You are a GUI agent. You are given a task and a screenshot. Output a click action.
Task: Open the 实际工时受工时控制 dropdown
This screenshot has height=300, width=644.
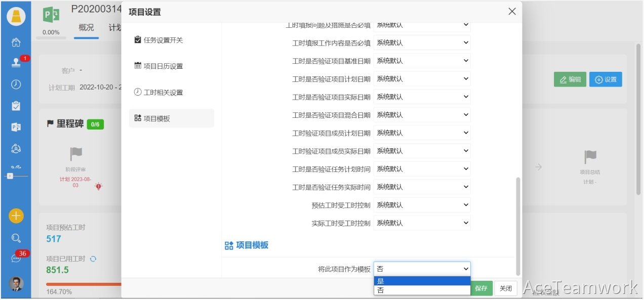point(422,223)
